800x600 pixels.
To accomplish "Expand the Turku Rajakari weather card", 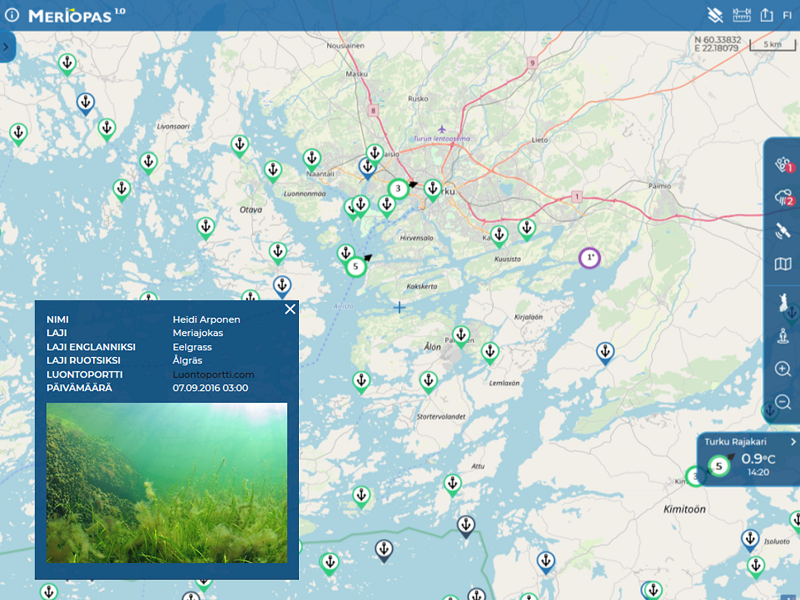I will [793, 441].
